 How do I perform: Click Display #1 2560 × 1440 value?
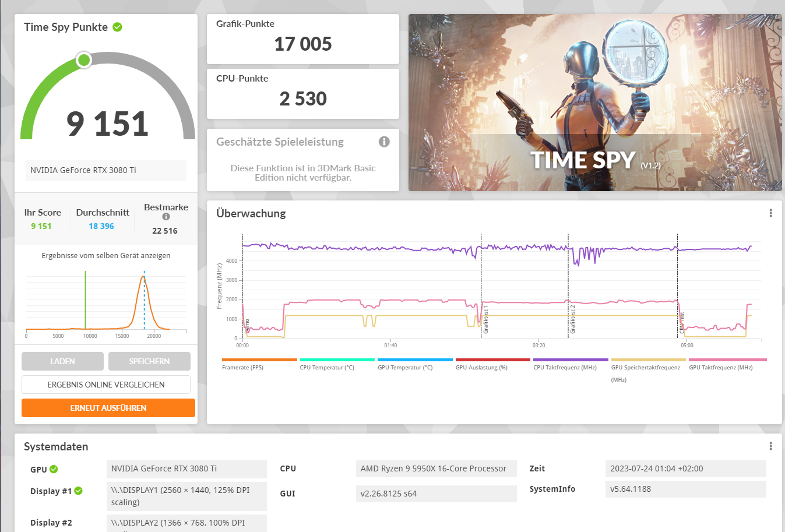[186, 496]
